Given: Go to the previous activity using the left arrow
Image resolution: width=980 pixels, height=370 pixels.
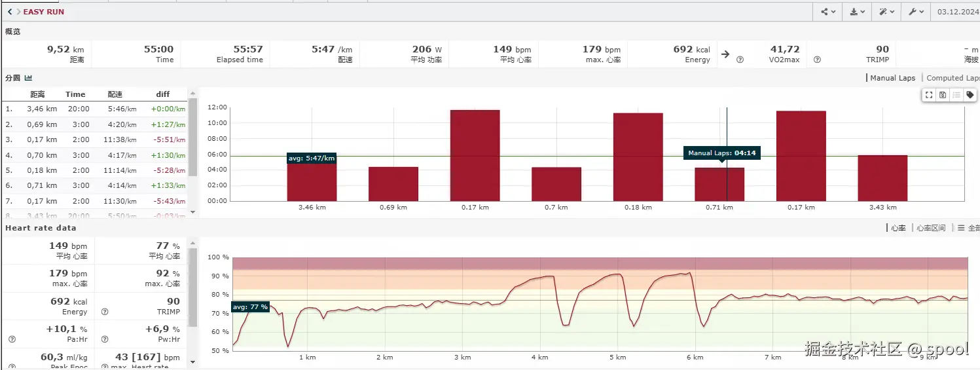Looking at the screenshot, I should tap(10, 12).
